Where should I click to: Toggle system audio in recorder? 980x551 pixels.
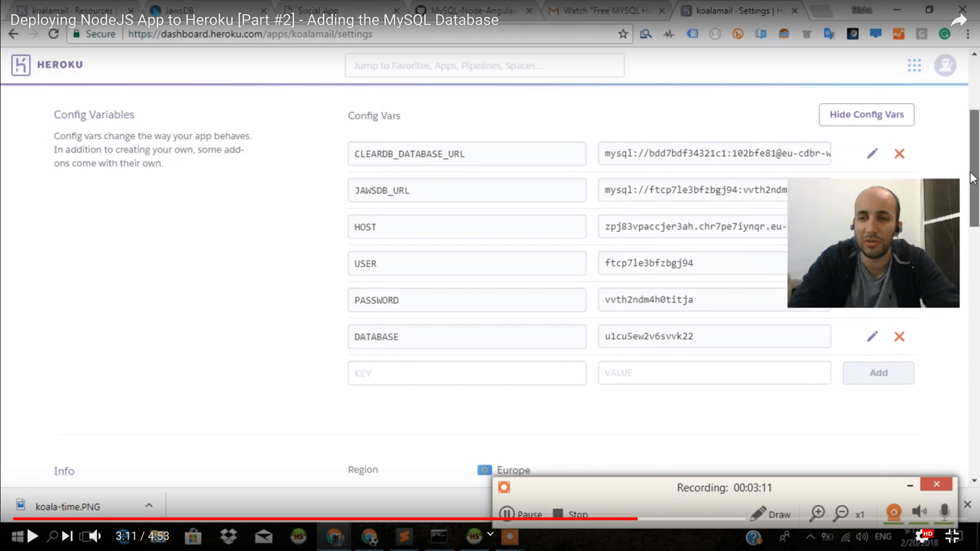(919, 512)
